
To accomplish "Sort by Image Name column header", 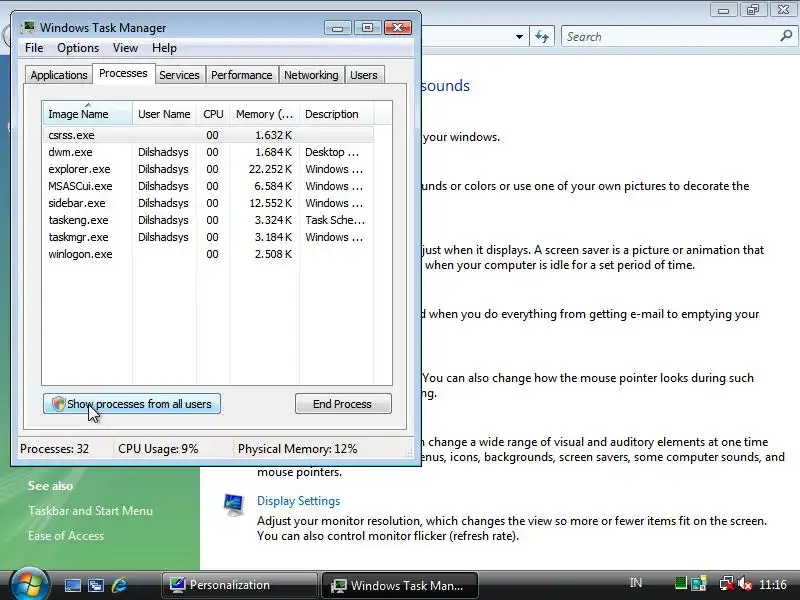I will (87, 114).
